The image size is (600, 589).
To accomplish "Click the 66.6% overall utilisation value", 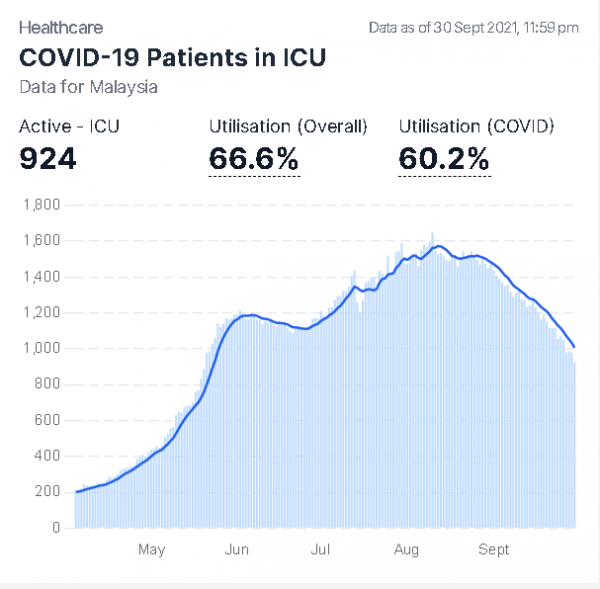I will tap(254, 158).
